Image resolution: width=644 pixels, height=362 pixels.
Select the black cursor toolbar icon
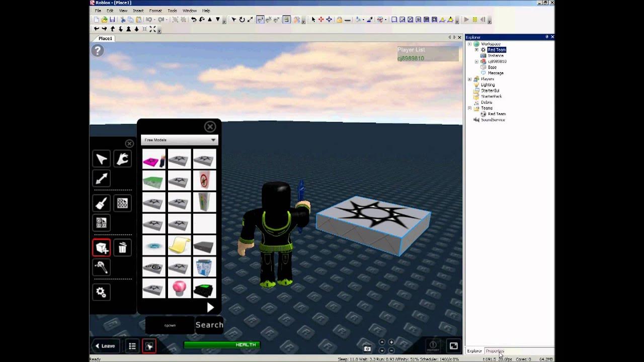[313, 20]
